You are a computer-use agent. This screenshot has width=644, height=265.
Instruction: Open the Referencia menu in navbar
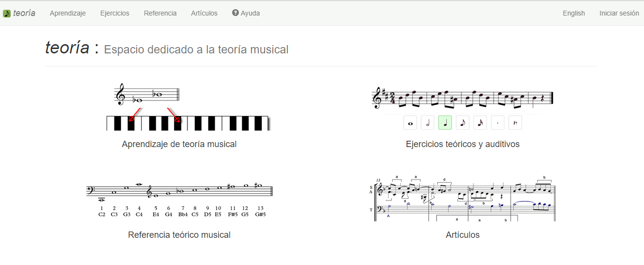[x=160, y=13]
